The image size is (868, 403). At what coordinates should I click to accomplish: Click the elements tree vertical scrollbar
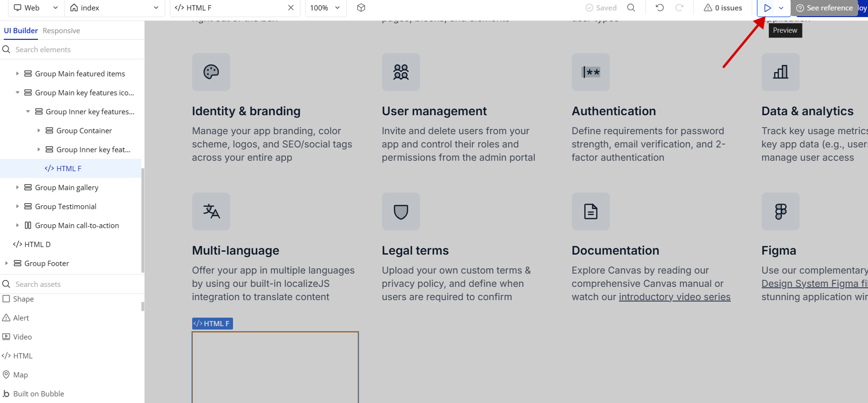click(x=143, y=220)
